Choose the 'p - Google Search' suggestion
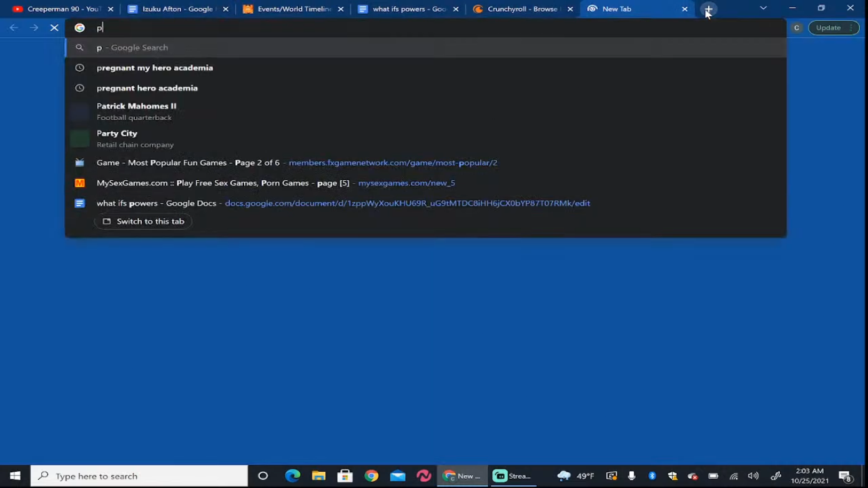Image resolution: width=868 pixels, height=488 pixels. pyautogui.click(x=426, y=47)
